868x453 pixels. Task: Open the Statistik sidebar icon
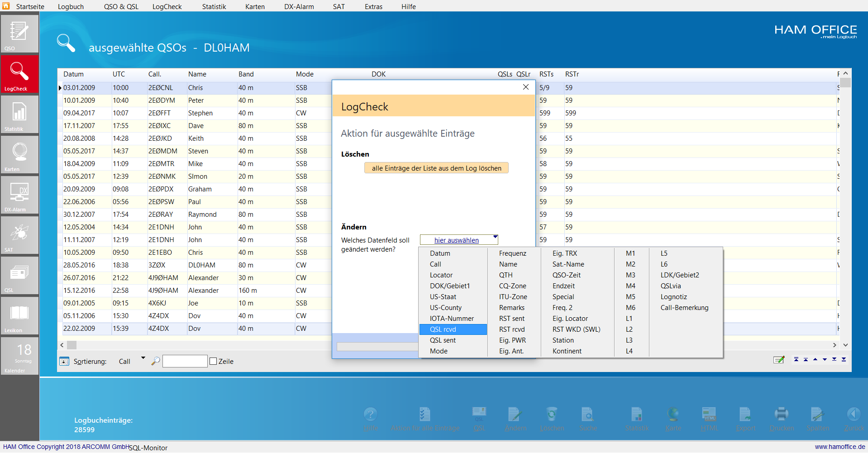[x=19, y=114]
